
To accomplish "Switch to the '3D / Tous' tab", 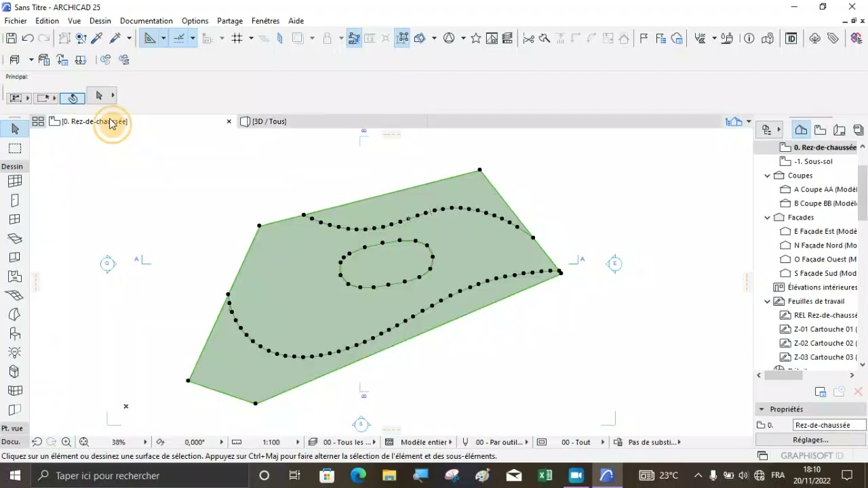I will [269, 121].
